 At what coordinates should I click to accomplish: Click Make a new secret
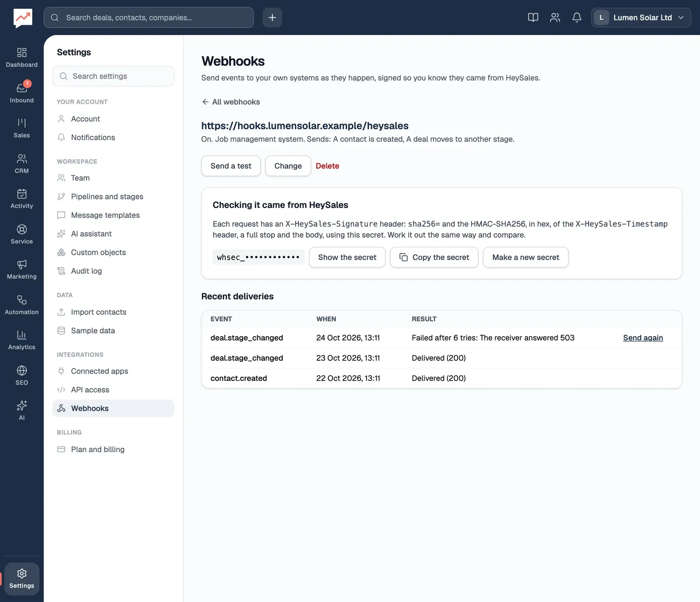525,257
